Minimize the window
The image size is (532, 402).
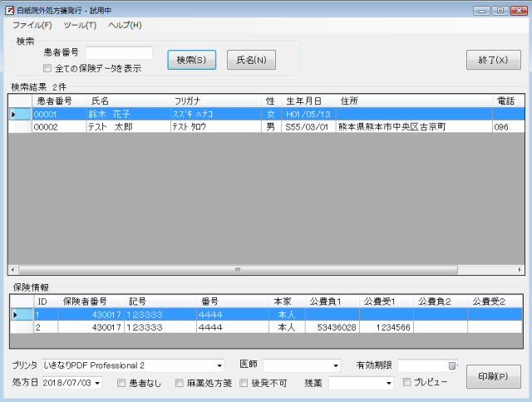pos(481,11)
